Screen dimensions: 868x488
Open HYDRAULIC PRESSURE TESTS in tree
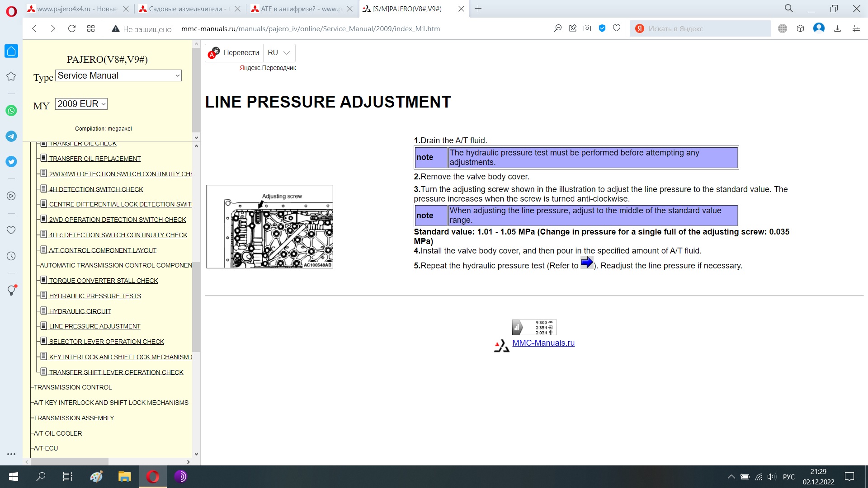tap(95, 296)
